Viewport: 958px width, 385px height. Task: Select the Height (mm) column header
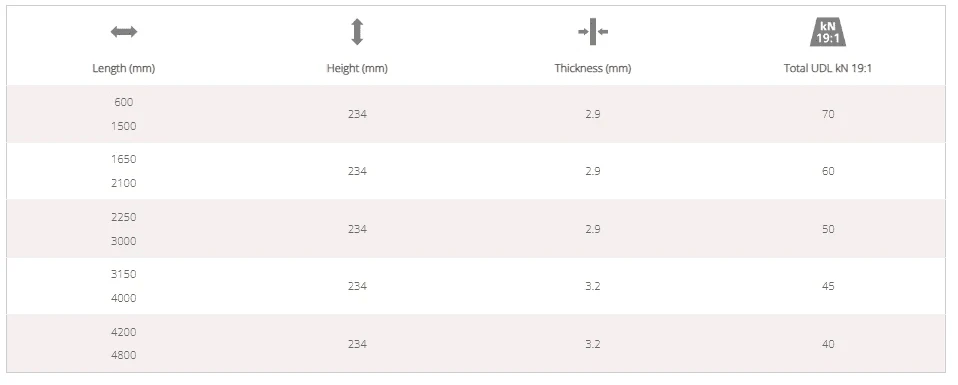pos(357,68)
